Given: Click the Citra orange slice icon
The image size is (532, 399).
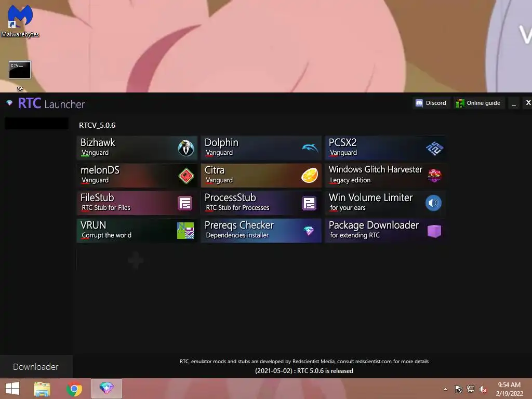Looking at the screenshot, I should [310, 176].
